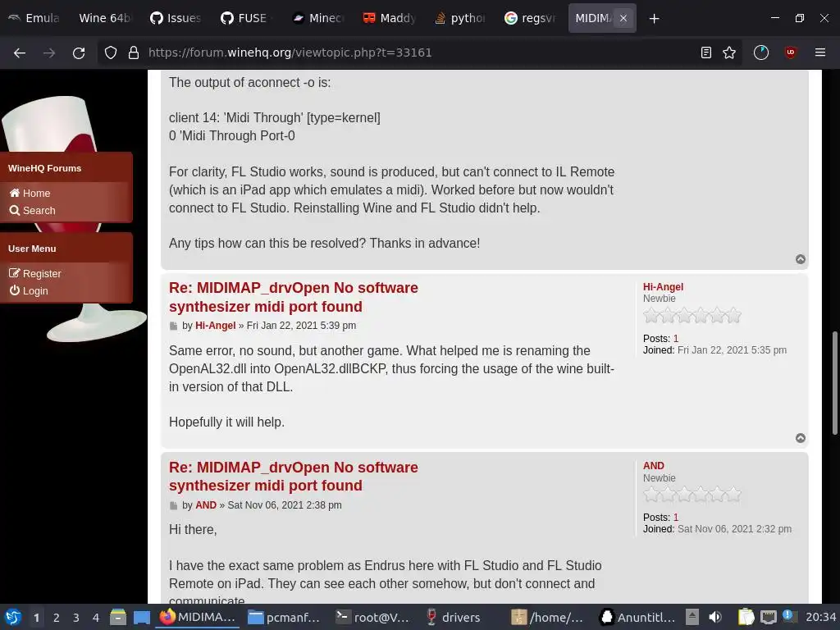Jump to top from first post arrow
Image resolution: width=840 pixels, height=630 pixels.
[x=801, y=259]
